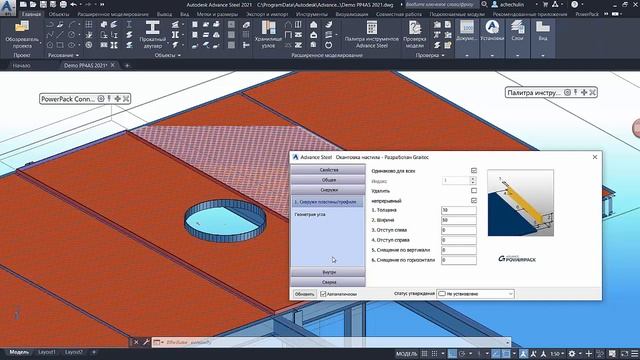Click the Undo arrow in quick access toolbar

point(74,4)
